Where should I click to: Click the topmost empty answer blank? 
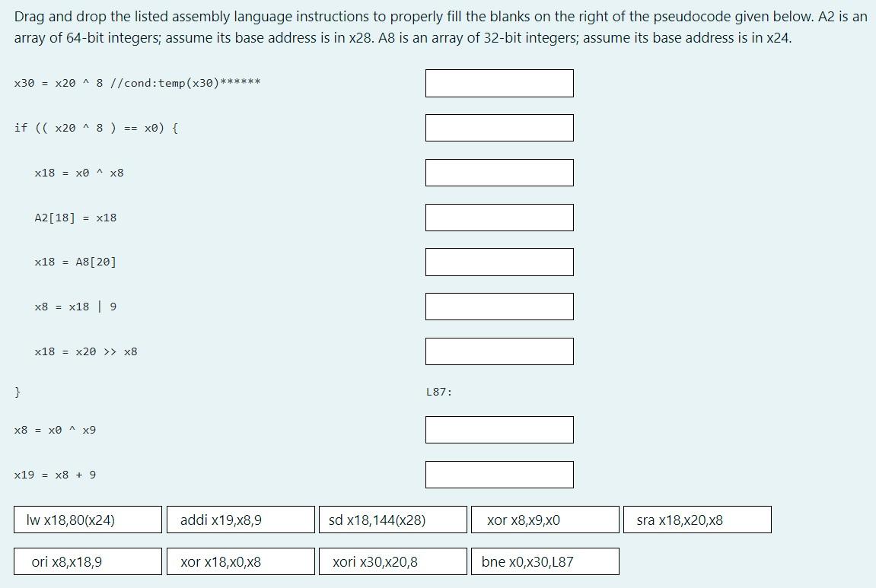pos(499,83)
